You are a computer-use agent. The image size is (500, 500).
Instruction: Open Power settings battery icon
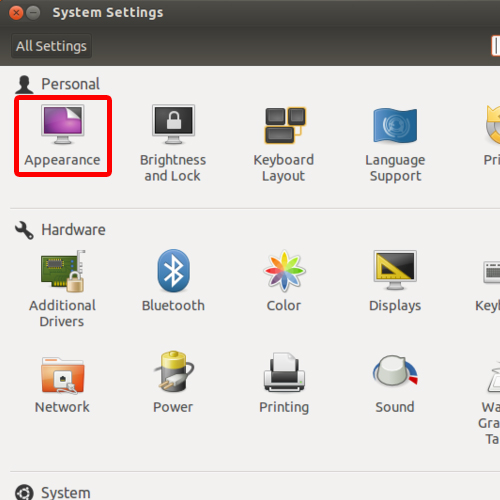pos(173,371)
